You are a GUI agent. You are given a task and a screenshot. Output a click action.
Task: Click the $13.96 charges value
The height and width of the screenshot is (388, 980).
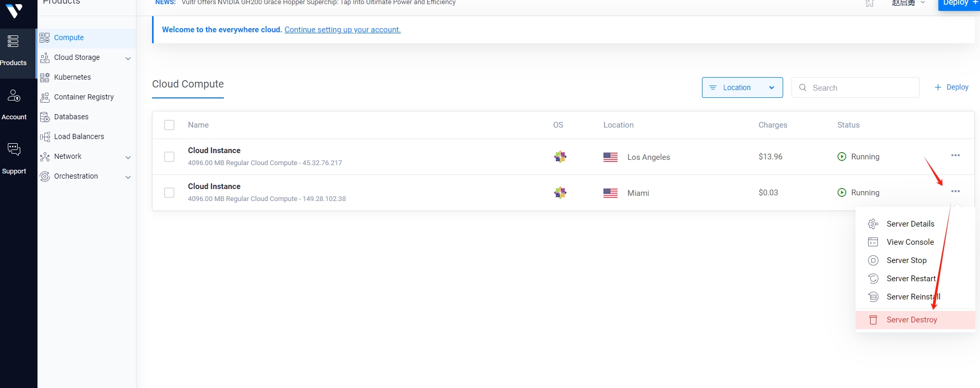tap(771, 157)
